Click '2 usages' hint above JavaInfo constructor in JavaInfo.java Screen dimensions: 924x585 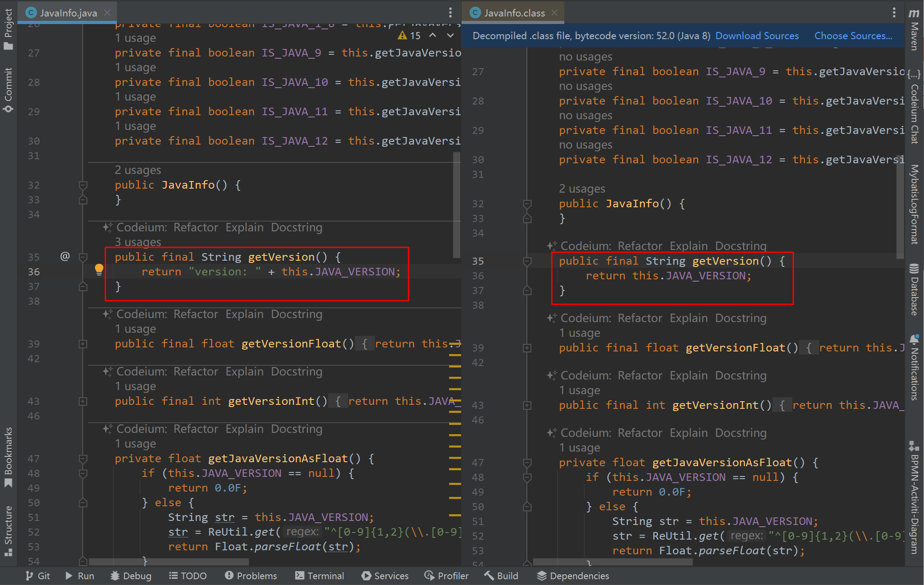tap(138, 170)
